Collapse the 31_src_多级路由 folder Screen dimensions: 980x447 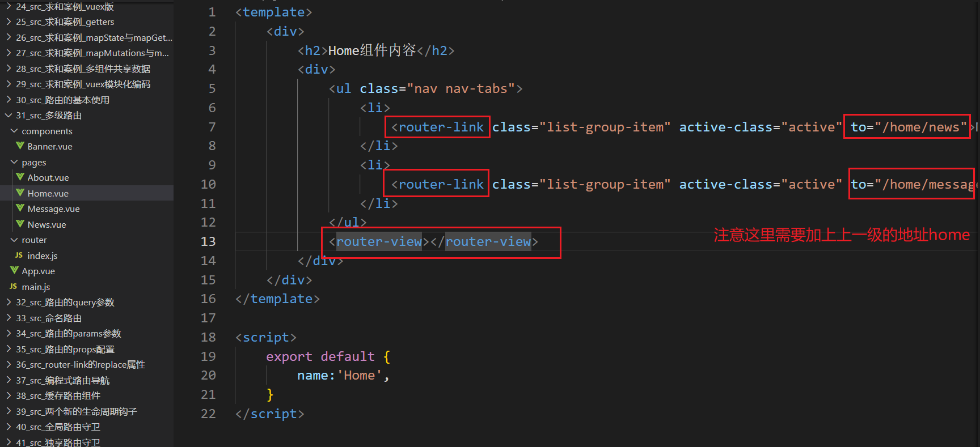[9, 115]
